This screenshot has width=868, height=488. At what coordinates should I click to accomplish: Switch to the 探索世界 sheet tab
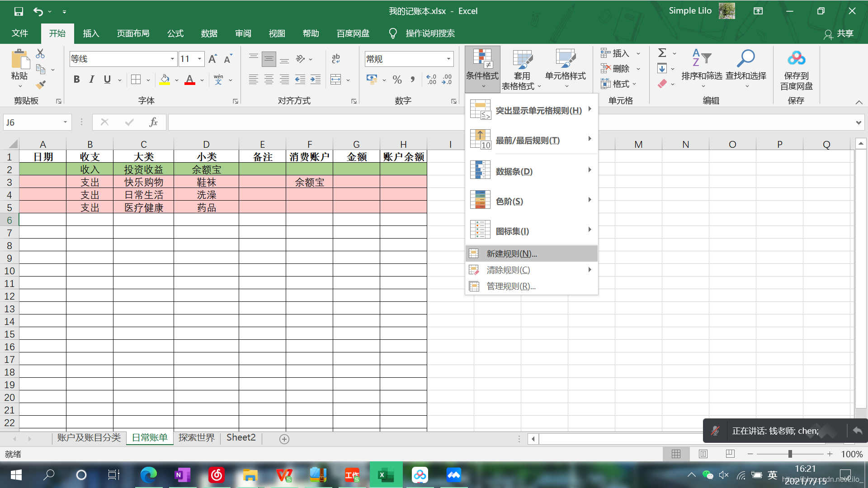click(196, 437)
